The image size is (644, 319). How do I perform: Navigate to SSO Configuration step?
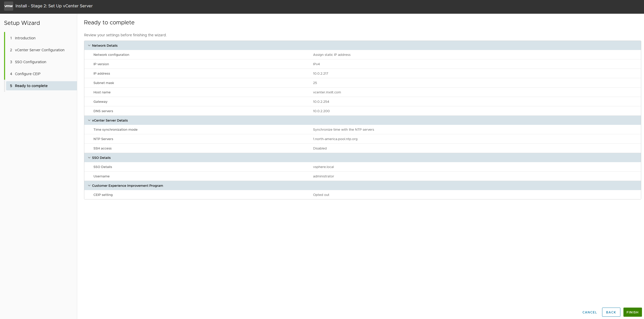pos(30,62)
